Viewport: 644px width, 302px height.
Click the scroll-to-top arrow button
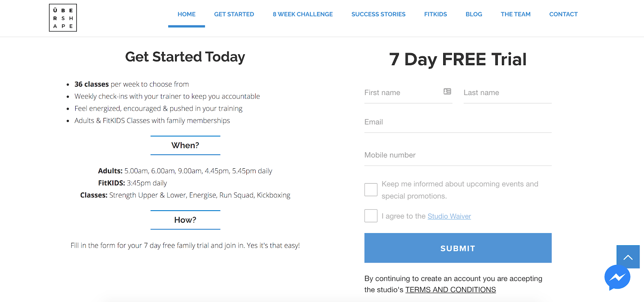click(627, 256)
